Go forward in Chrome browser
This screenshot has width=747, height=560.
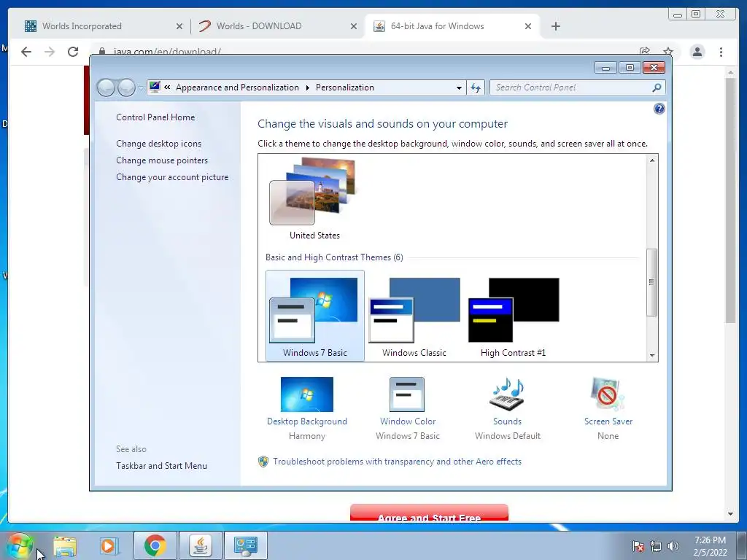point(50,52)
